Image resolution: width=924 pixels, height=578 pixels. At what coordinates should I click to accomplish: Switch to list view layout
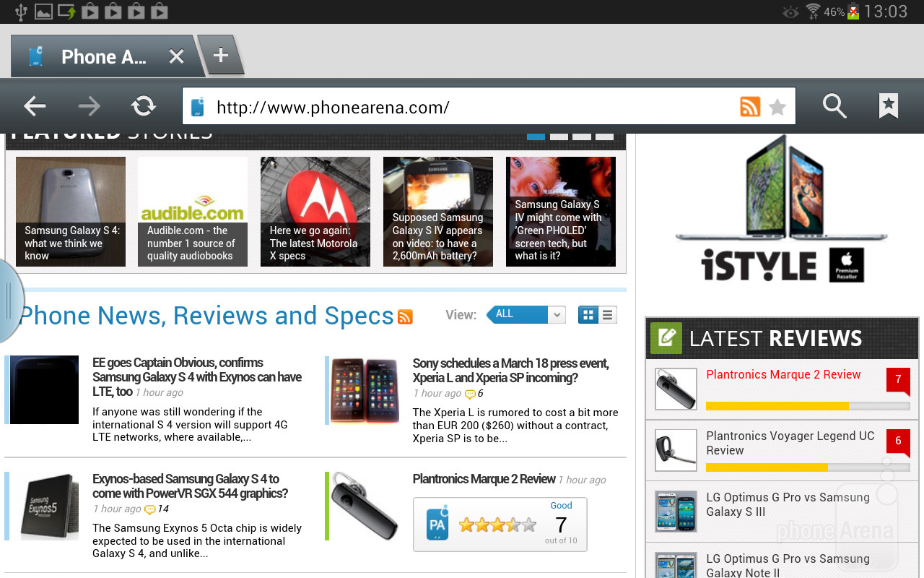click(608, 315)
